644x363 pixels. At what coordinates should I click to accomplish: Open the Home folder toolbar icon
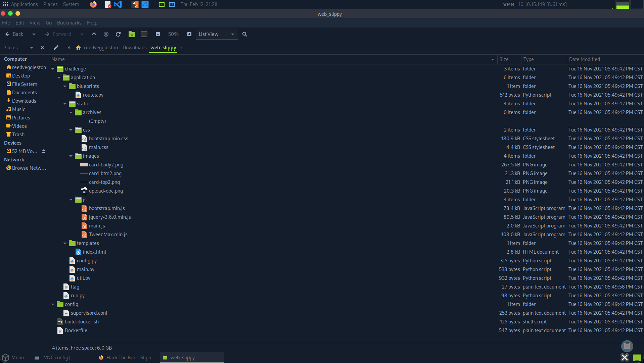click(132, 34)
